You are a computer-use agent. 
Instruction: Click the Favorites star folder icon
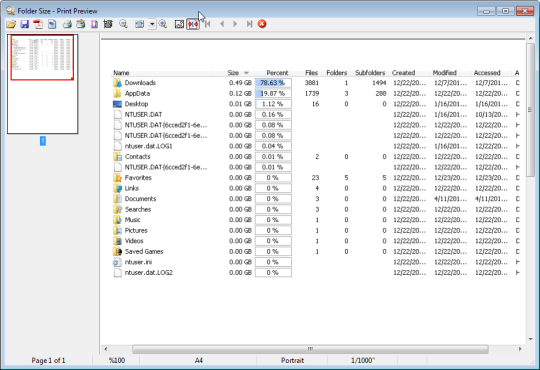117,178
